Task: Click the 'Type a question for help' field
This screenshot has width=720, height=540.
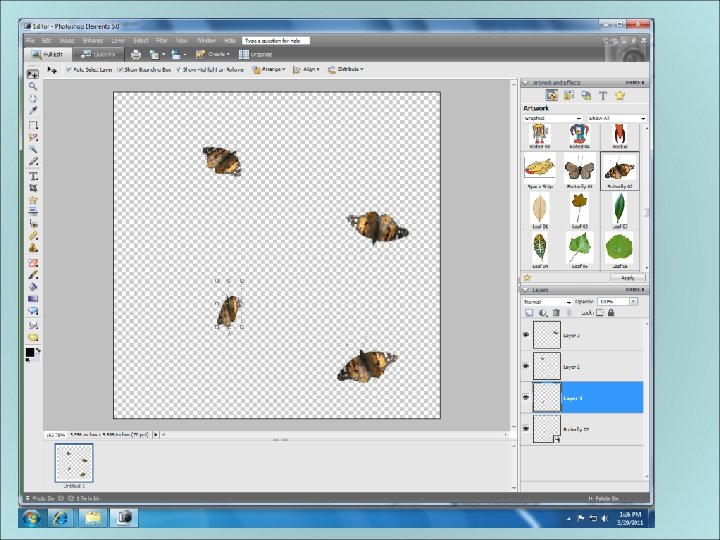Action: coord(276,41)
